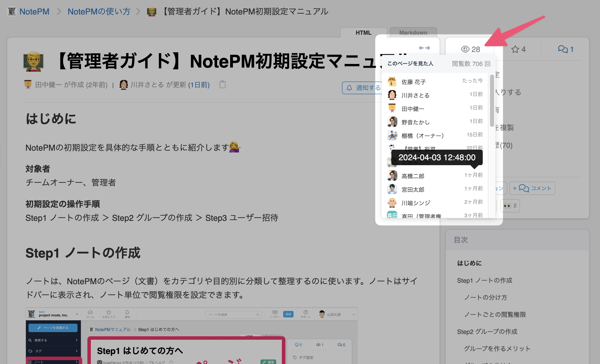
Task: Click the +コメント button
Action: click(x=532, y=188)
